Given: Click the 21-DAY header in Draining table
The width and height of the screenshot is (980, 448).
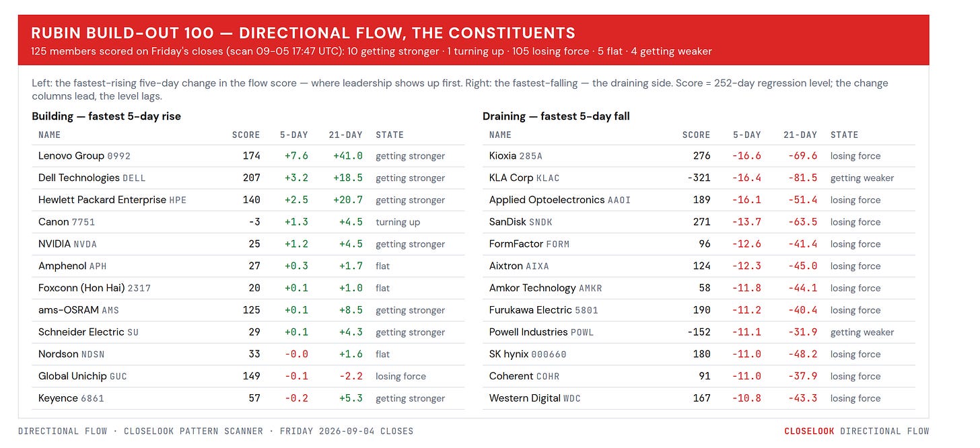Looking at the screenshot, I should pos(800,135).
